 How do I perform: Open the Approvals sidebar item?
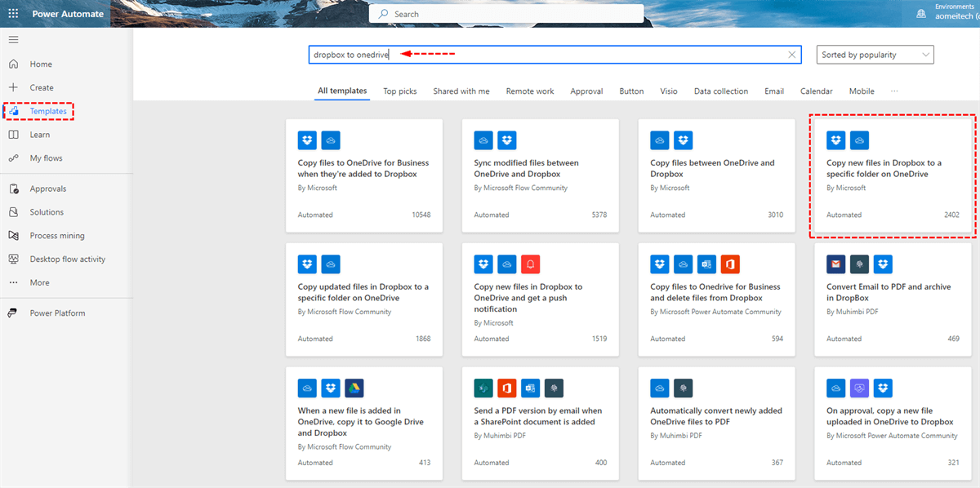(47, 189)
